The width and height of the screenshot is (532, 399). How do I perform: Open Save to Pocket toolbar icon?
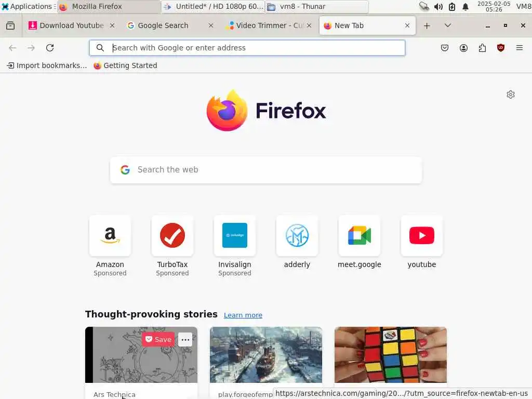click(445, 48)
